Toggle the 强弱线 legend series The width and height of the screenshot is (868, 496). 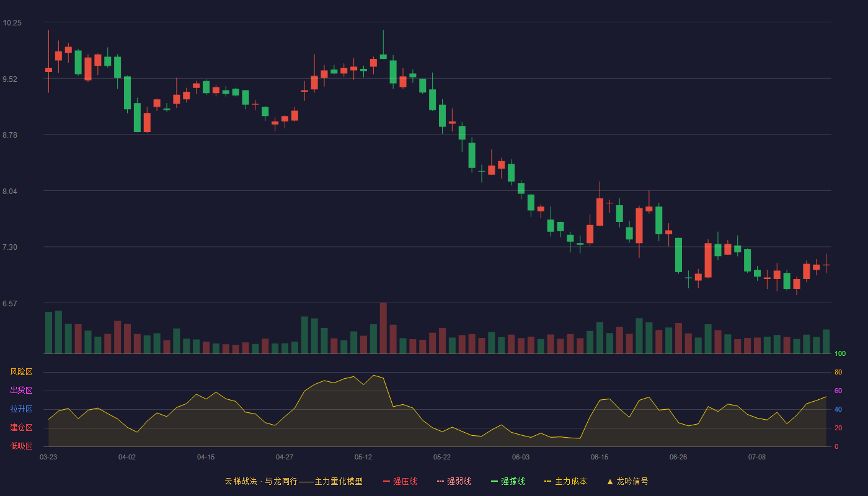tap(454, 481)
